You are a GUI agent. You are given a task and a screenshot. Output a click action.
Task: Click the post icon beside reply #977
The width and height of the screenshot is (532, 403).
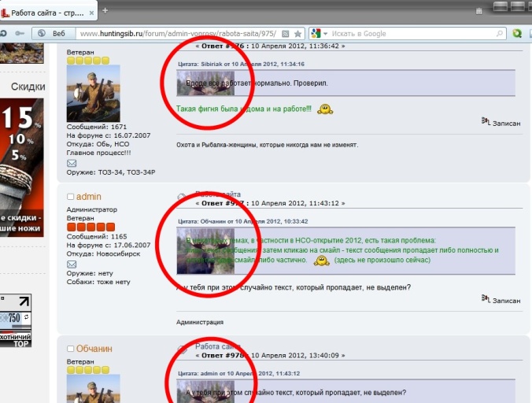point(182,197)
